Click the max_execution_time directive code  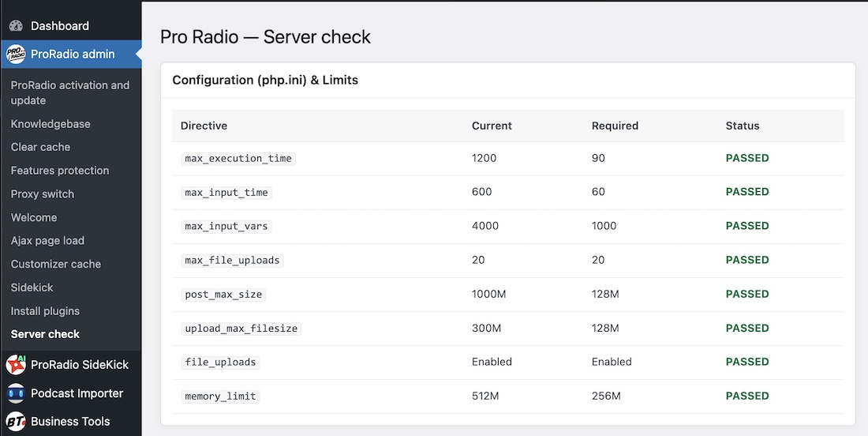tap(238, 158)
